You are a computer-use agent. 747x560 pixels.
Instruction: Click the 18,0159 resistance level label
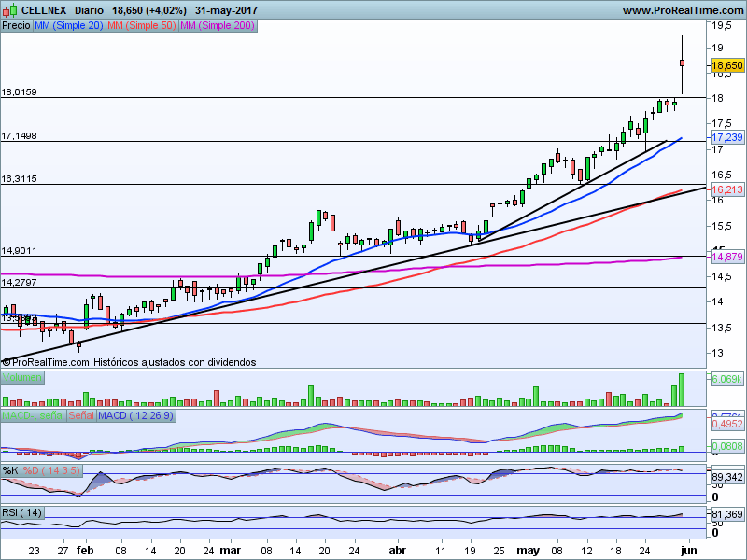point(19,91)
